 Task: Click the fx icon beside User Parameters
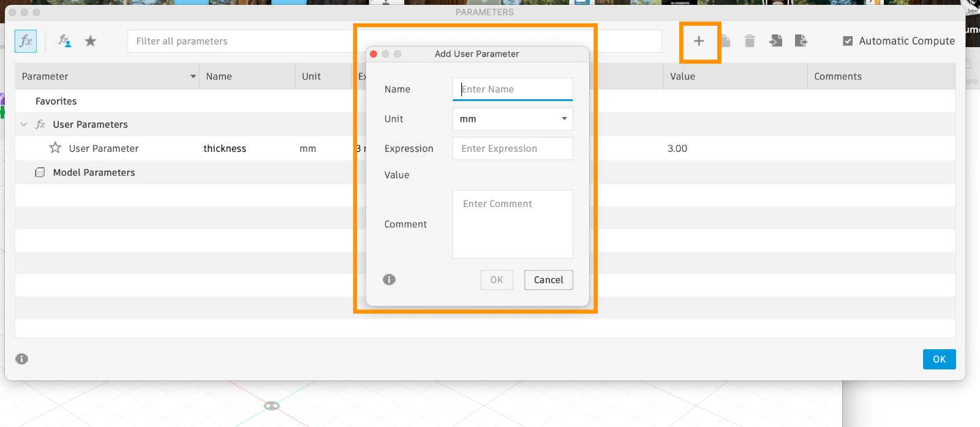pos(40,124)
